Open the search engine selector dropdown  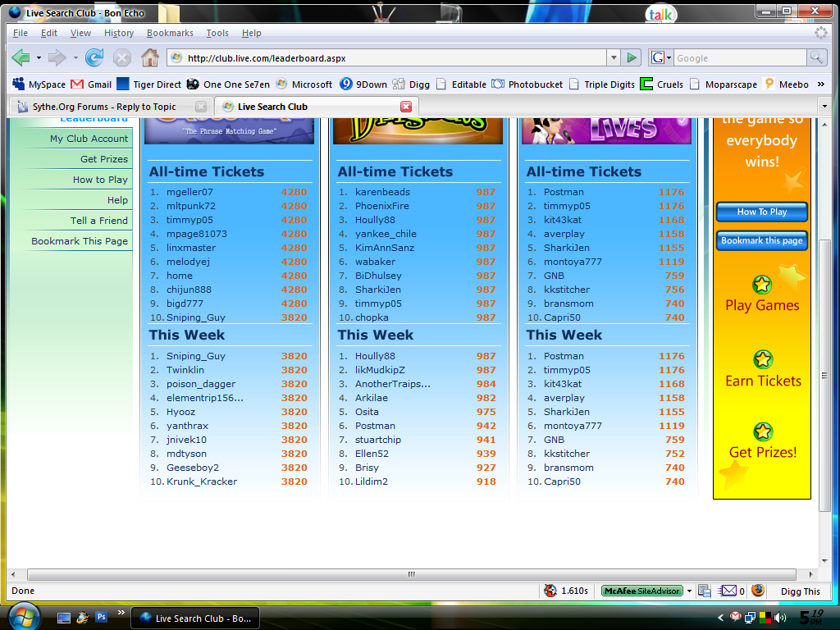[669, 58]
